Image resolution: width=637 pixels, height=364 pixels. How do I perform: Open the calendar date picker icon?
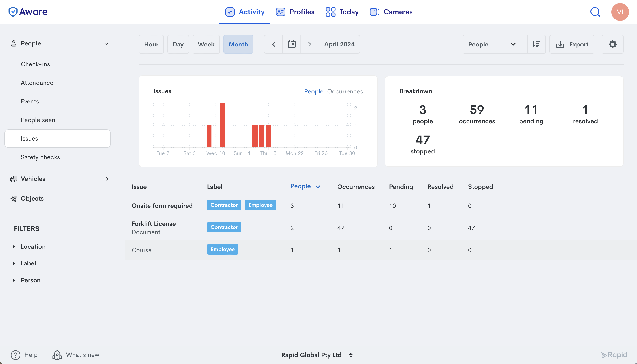coord(291,44)
